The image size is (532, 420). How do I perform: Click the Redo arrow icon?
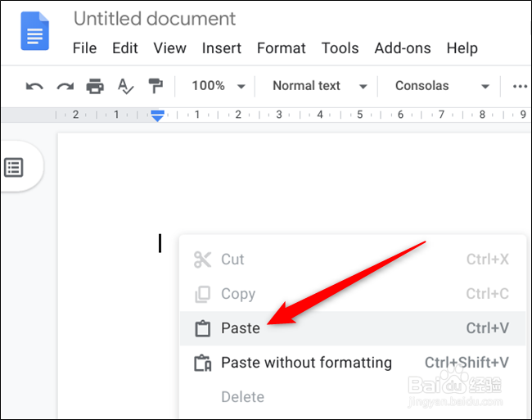tap(65, 86)
